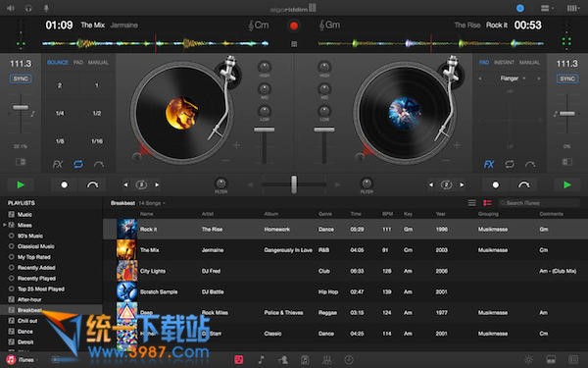Screen dimensions: 588x368
Task: Toggle SYNC on the right deck
Action: click(x=567, y=79)
